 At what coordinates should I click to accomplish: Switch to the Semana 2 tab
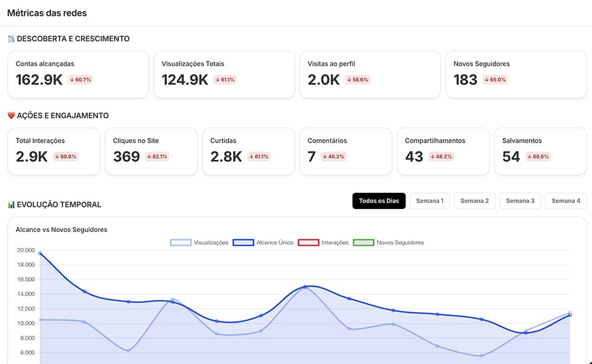pyautogui.click(x=475, y=201)
